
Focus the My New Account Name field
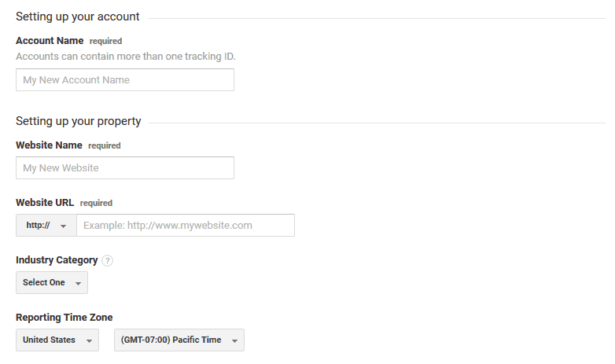coord(125,80)
